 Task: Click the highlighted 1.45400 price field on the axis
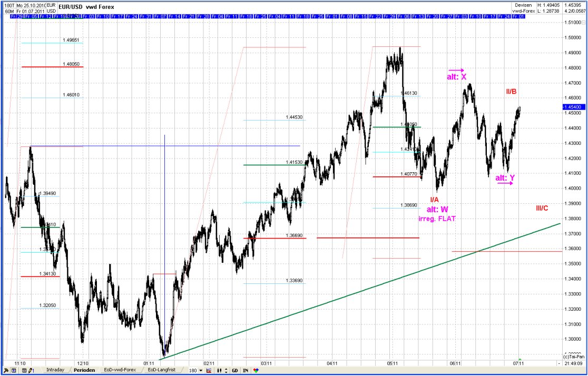[574, 107]
